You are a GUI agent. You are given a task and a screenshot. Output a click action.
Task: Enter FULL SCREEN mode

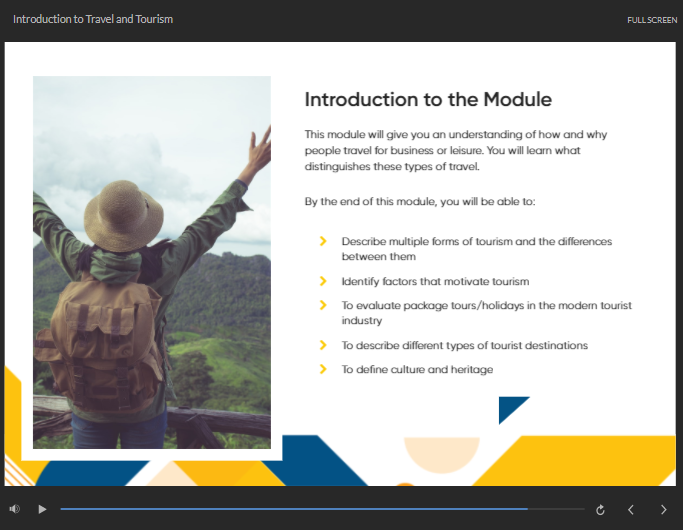[x=652, y=20]
